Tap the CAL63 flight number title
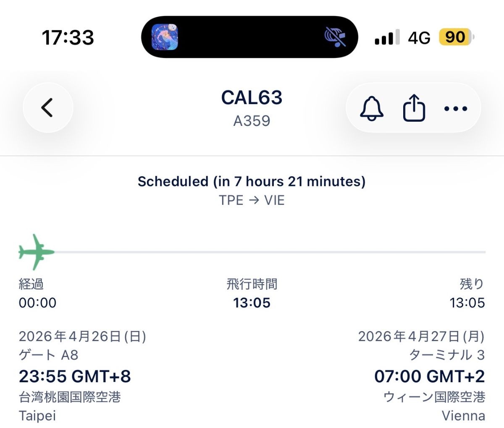This screenshot has width=504, height=428. coord(252,98)
